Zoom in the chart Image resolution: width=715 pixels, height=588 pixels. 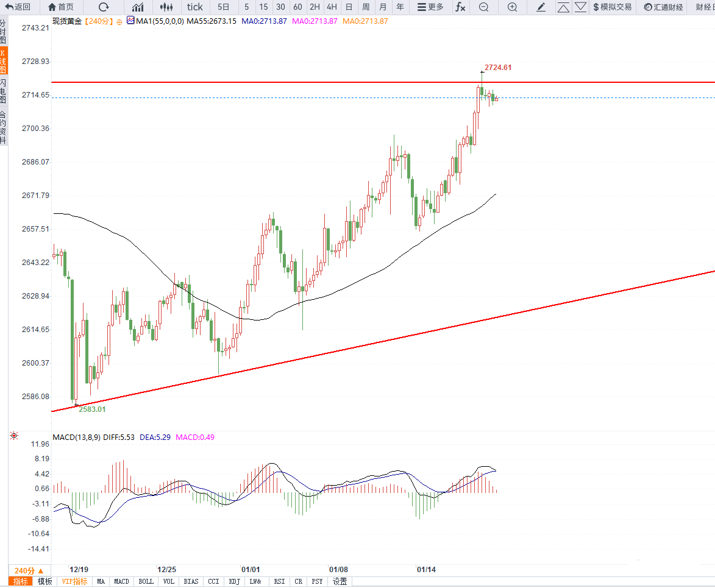point(513,7)
